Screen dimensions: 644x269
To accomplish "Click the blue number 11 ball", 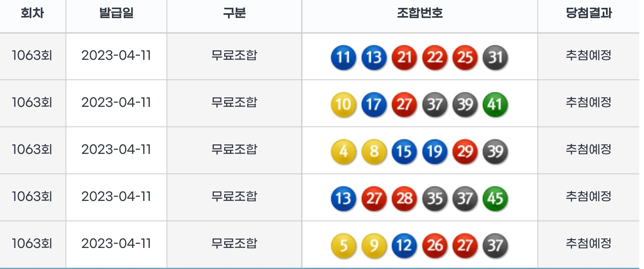I will pos(343,57).
